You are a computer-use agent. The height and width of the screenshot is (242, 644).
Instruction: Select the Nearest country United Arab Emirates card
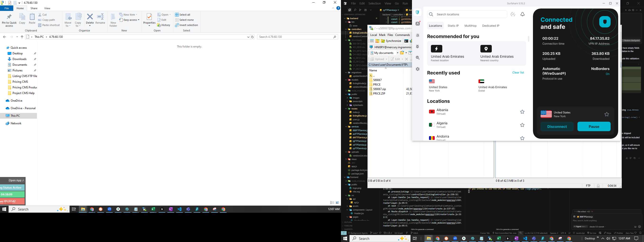coord(497,54)
